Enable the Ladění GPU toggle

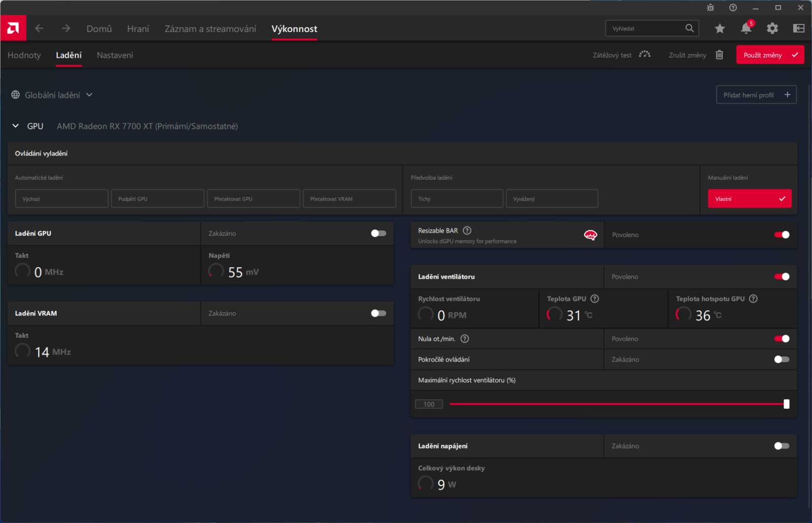(378, 233)
